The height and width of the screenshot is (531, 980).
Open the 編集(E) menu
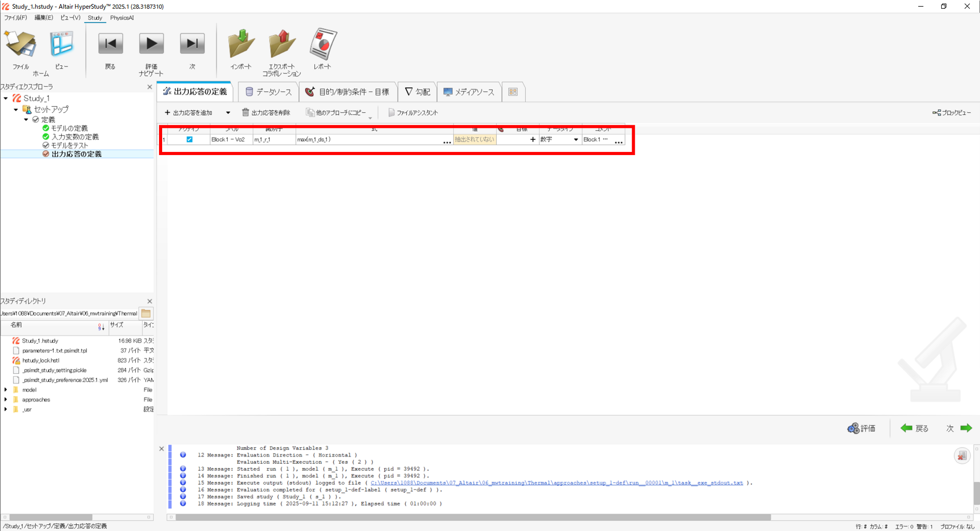44,18
